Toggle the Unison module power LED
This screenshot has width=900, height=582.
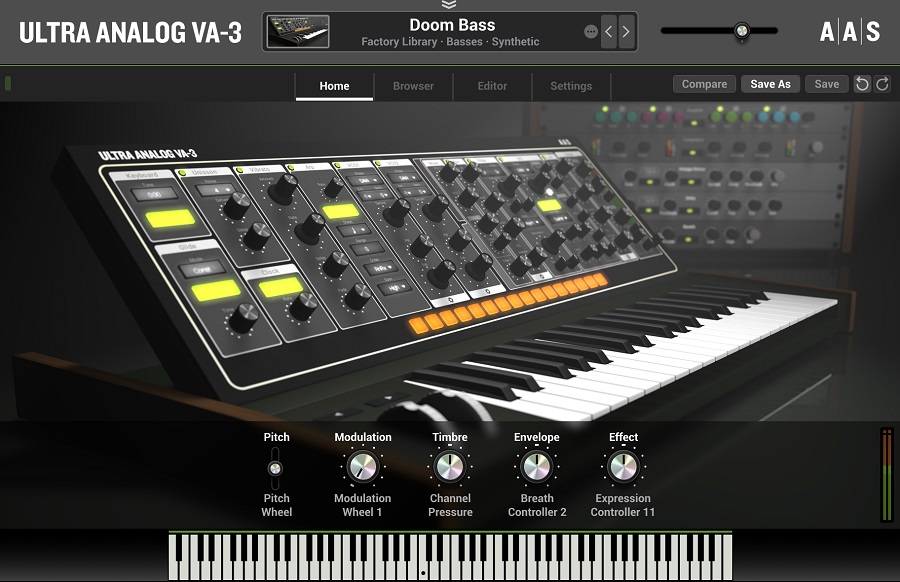pyautogui.click(x=182, y=173)
